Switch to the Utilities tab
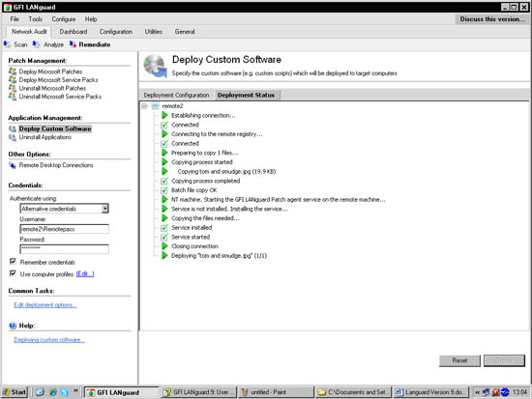Image resolution: width=532 pixels, height=399 pixels. tap(154, 32)
